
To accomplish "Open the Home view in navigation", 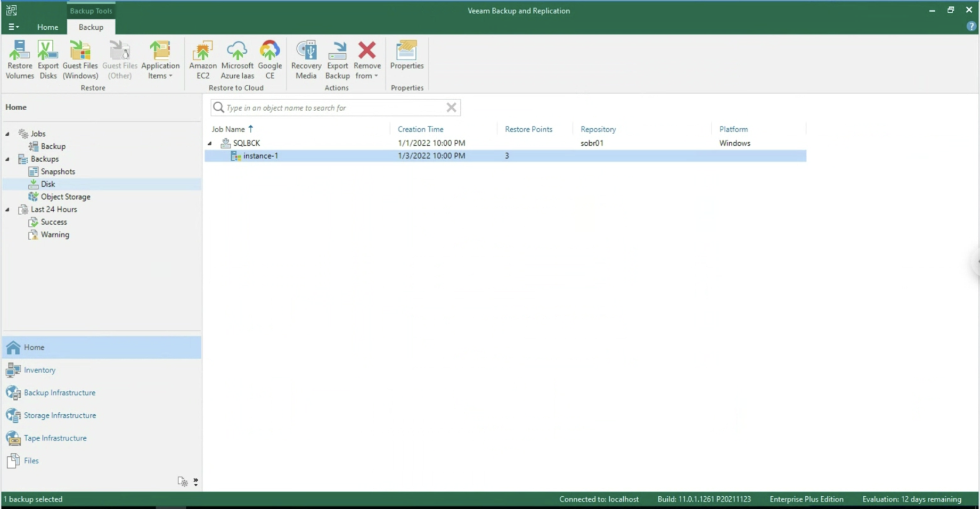I will 102,347.
